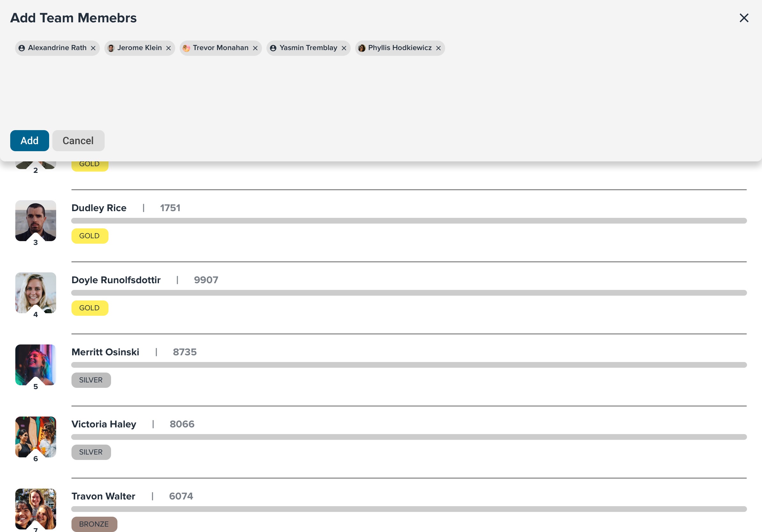Remove Phyllis Hodkiewicz chip
Image resolution: width=762 pixels, height=532 pixels.
point(438,48)
